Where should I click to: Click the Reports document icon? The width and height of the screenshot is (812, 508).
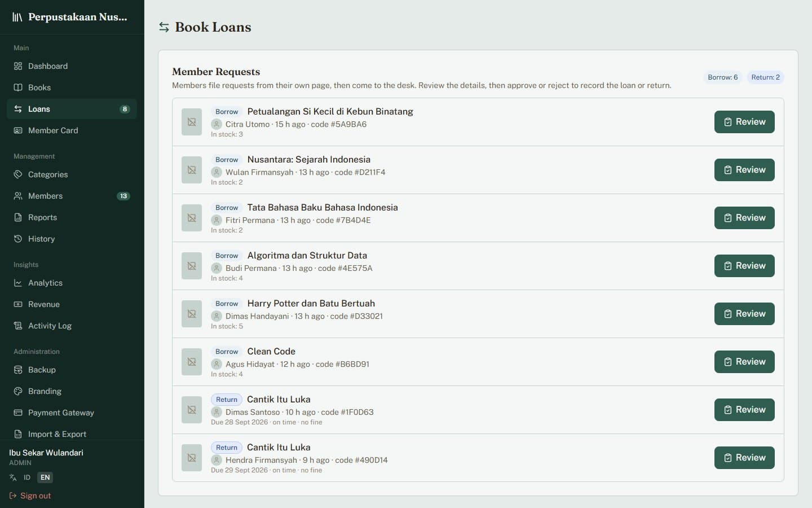point(18,217)
